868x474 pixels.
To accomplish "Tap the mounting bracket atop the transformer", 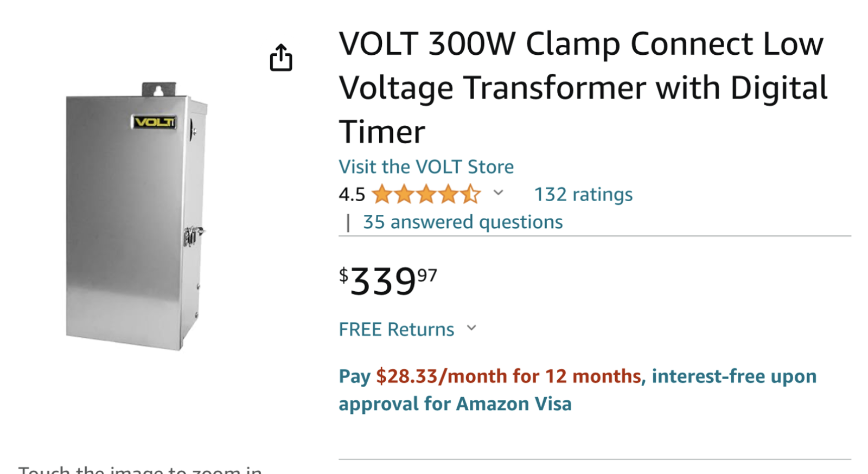I will coord(159,89).
